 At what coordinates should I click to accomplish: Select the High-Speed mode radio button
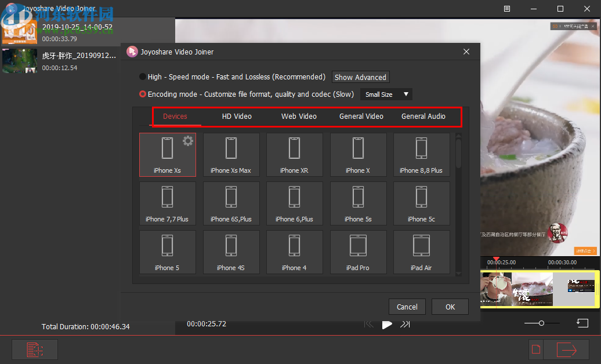point(142,76)
